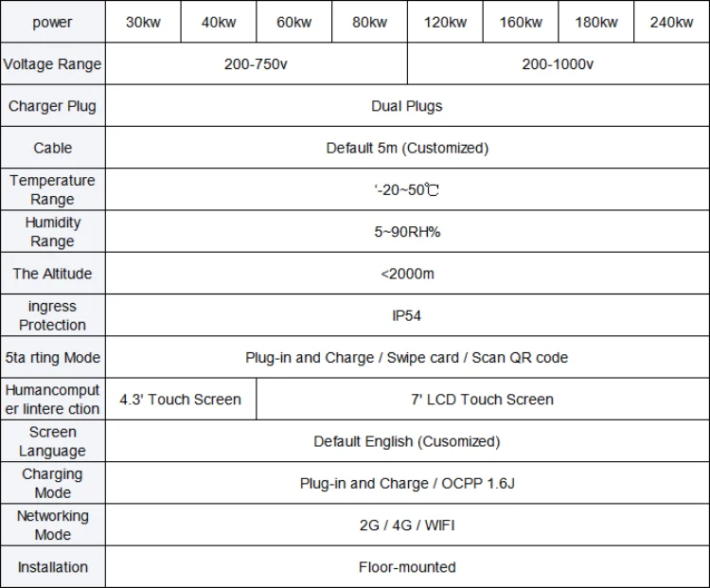The image size is (710, 588).
Task: Select the IP54 protection rating cell
Action: [x=406, y=315]
